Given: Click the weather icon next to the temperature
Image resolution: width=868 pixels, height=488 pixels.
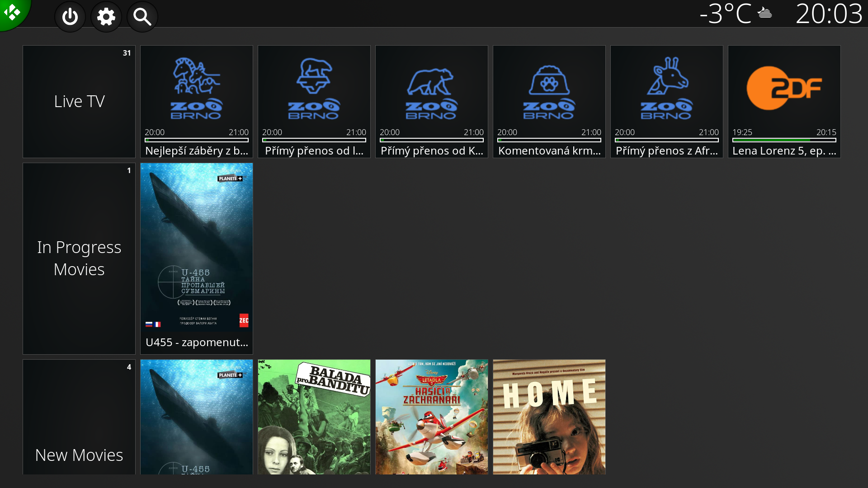Looking at the screenshot, I should [x=764, y=13].
